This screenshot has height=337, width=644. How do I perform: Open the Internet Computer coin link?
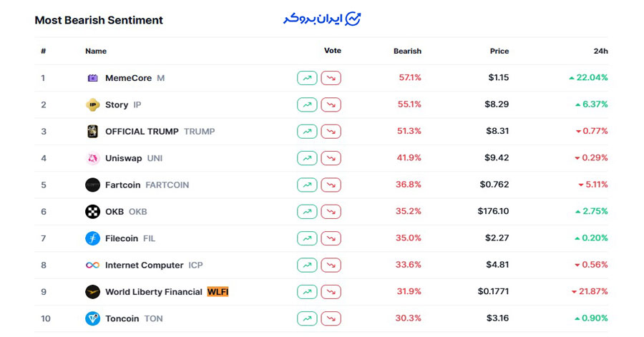click(x=145, y=265)
